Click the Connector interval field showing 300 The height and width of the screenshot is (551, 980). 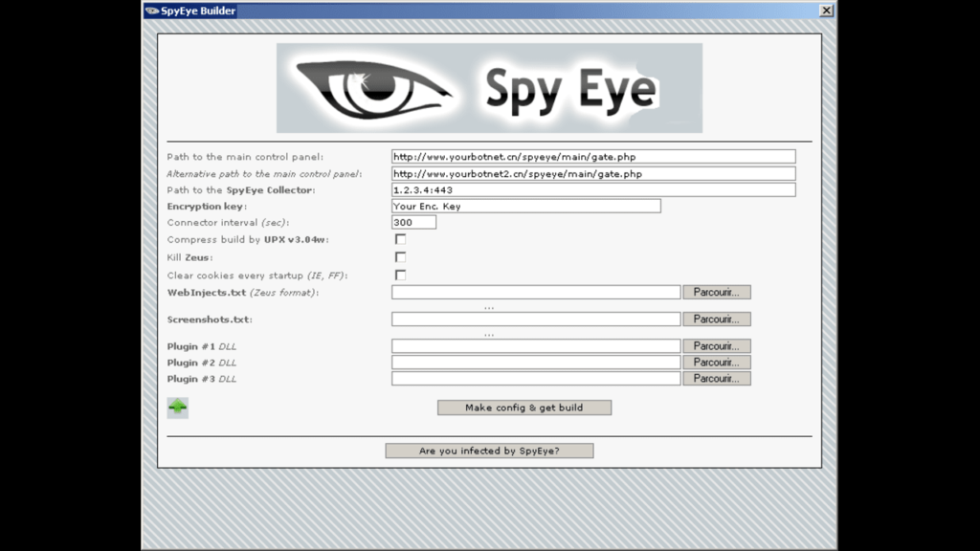tap(413, 222)
